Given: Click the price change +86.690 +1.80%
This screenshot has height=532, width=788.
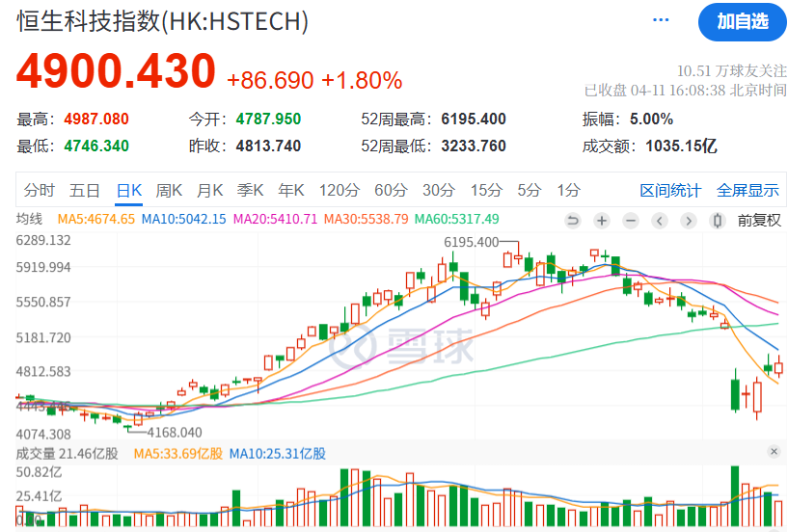Looking at the screenshot, I should [314, 80].
